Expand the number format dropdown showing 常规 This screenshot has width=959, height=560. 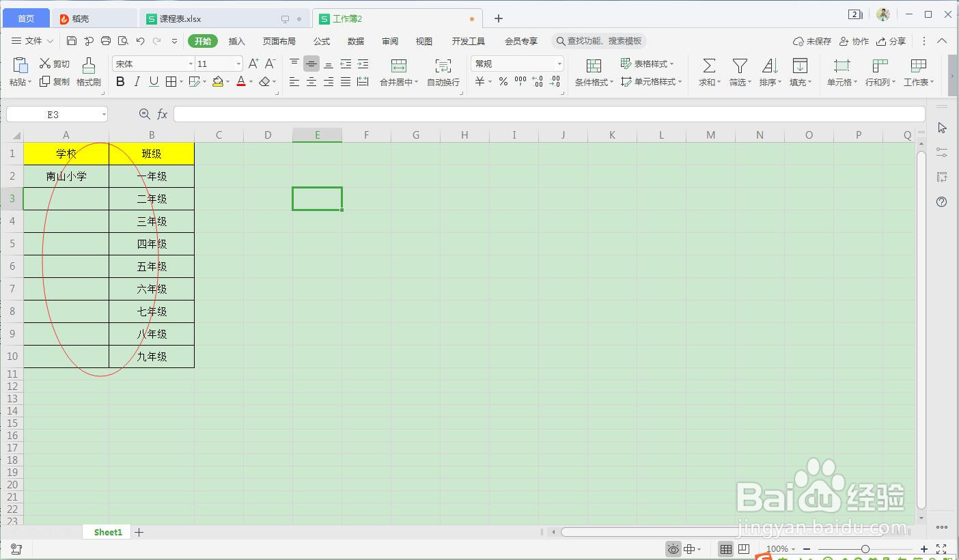[x=559, y=63]
